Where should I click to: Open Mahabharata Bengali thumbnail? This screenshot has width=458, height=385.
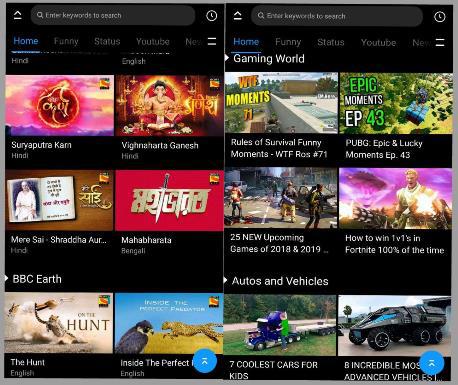[169, 200]
